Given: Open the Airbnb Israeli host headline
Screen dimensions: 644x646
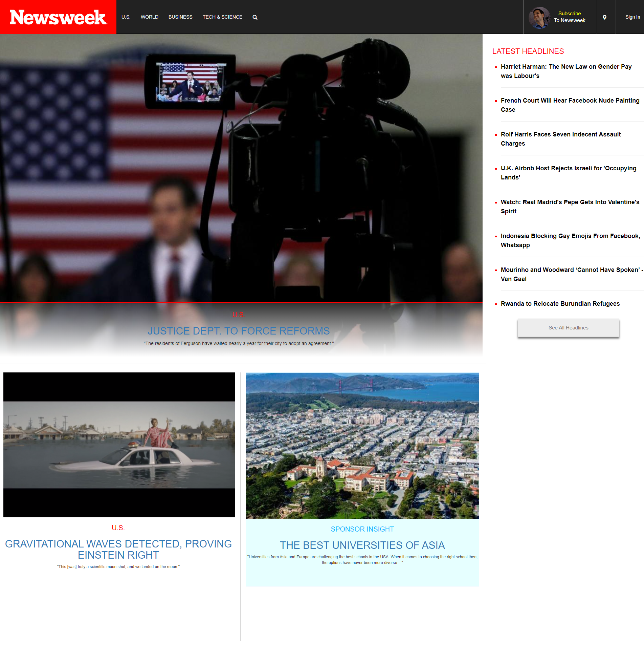Looking at the screenshot, I should coord(568,173).
